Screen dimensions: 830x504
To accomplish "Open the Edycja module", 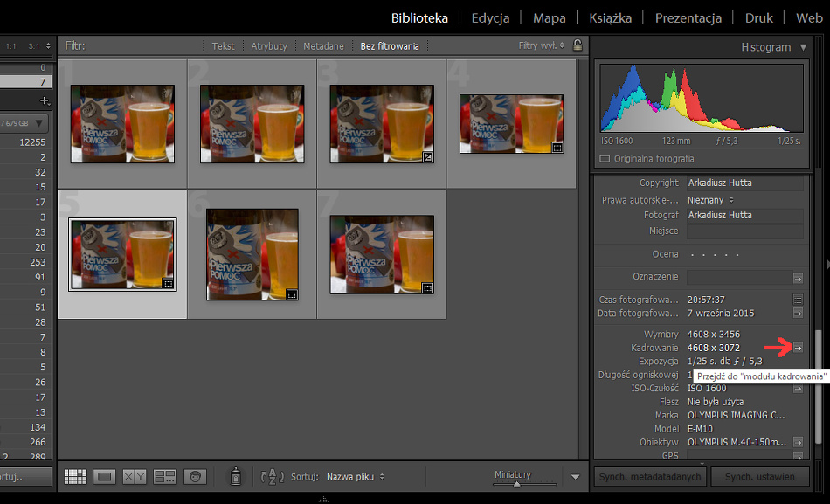I will (x=490, y=17).
